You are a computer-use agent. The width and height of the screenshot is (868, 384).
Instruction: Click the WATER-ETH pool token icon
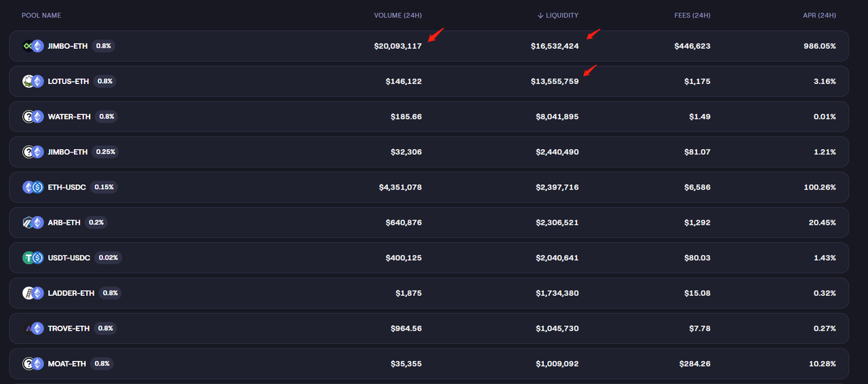(x=33, y=116)
